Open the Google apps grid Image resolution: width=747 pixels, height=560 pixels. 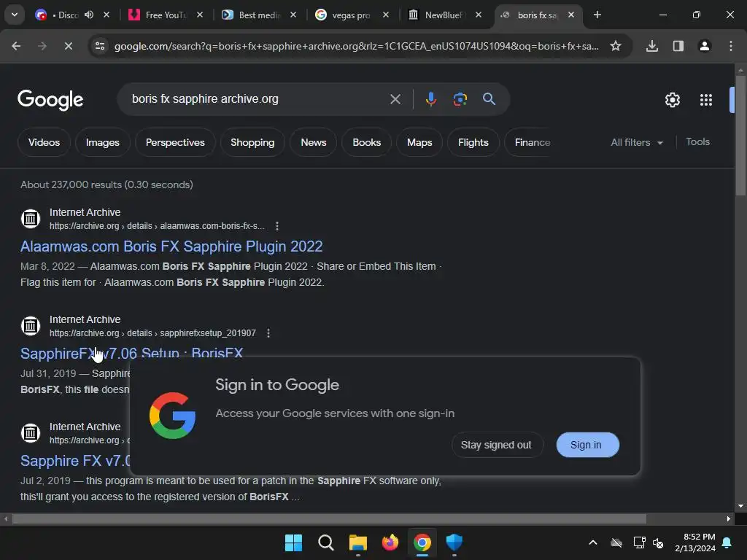tap(706, 100)
